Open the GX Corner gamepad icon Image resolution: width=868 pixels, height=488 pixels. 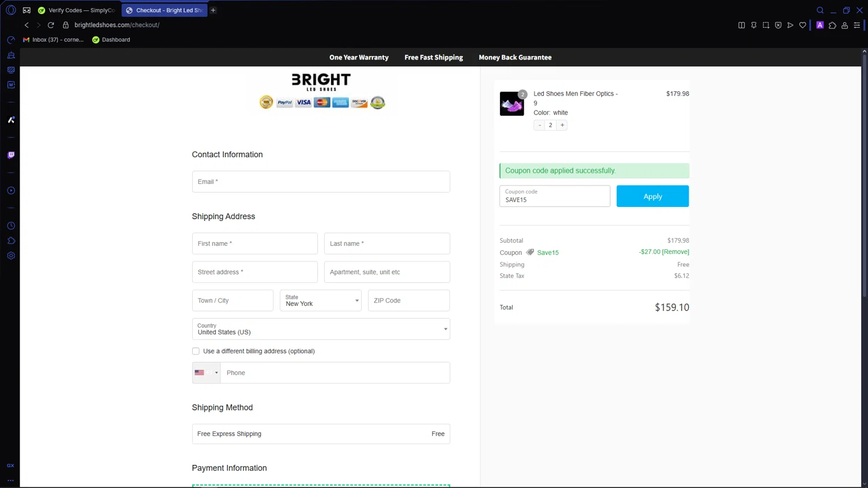[27, 10]
